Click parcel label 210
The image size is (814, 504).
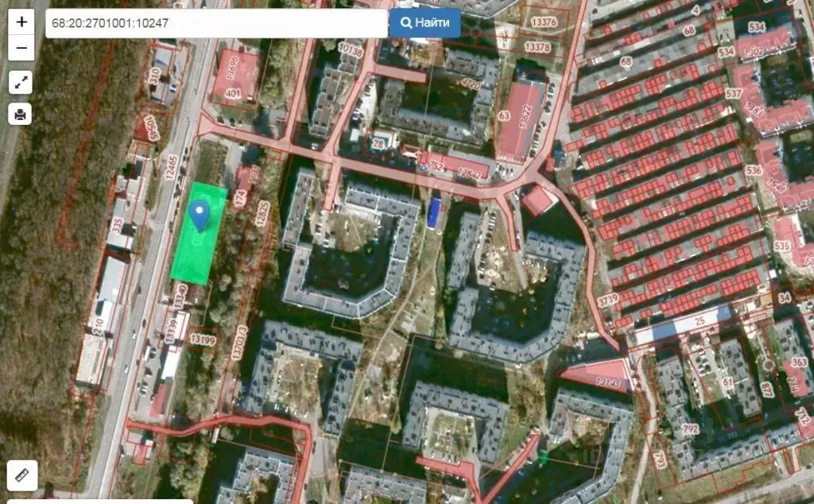pyautogui.click(x=99, y=325)
